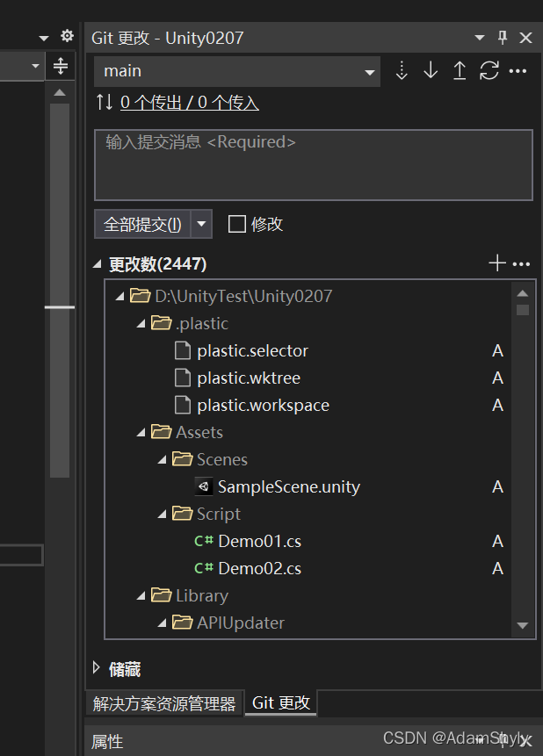Expand the 储藏 stash section

(x=97, y=669)
